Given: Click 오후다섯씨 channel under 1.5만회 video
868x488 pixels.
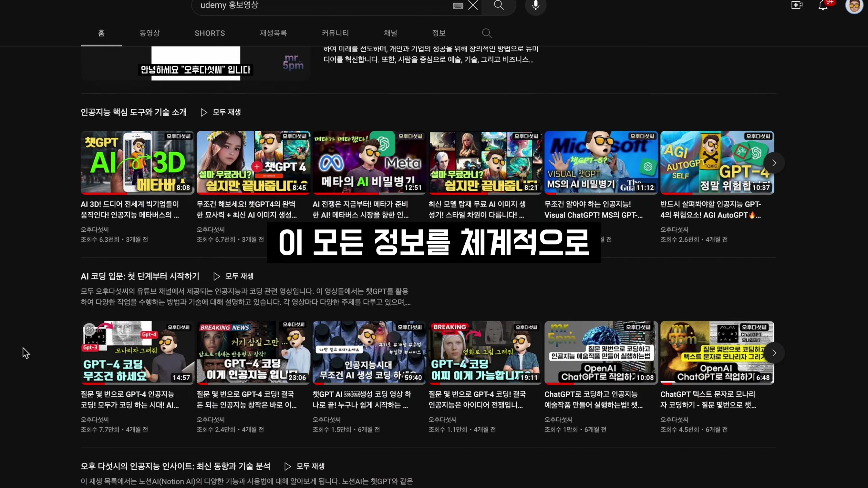Looking at the screenshot, I should [326, 420].
